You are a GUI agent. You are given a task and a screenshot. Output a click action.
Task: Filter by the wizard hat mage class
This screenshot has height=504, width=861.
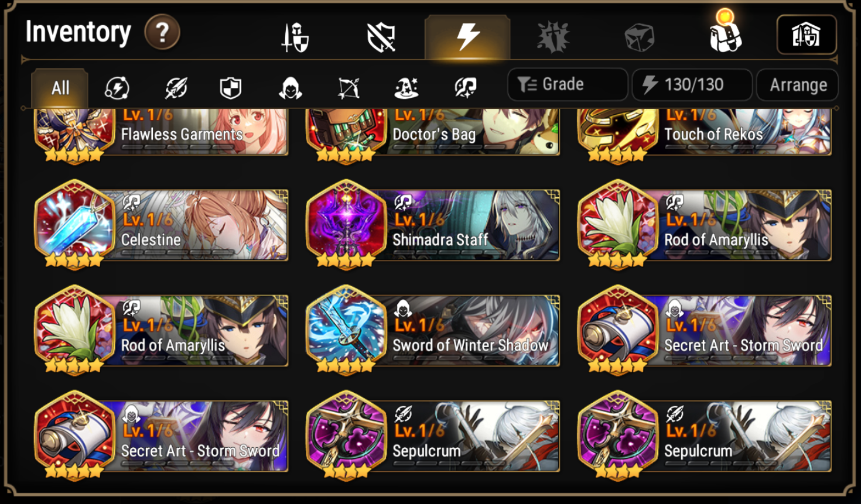click(406, 88)
